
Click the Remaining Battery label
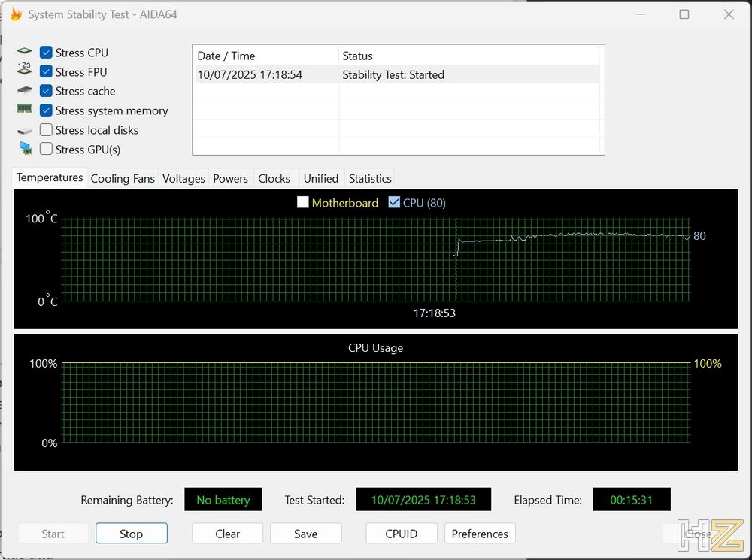pyautogui.click(x=127, y=500)
